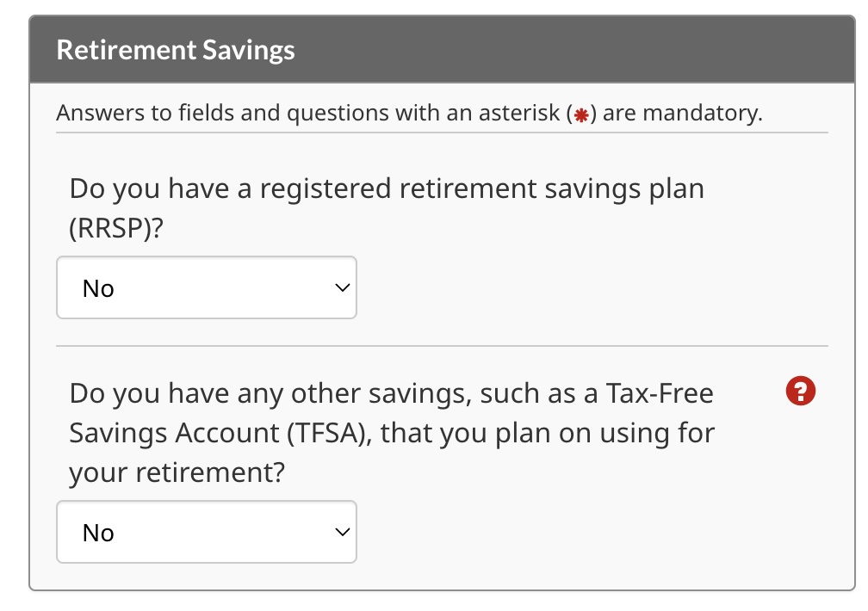Click the registered retirement savings plan question label
The image size is (868, 611).
tap(387, 208)
